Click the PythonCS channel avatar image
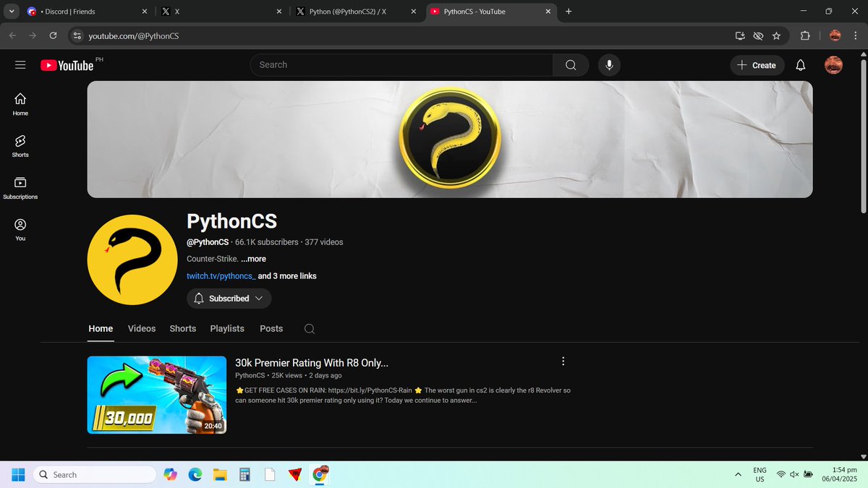This screenshot has width=868, height=488. [132, 260]
